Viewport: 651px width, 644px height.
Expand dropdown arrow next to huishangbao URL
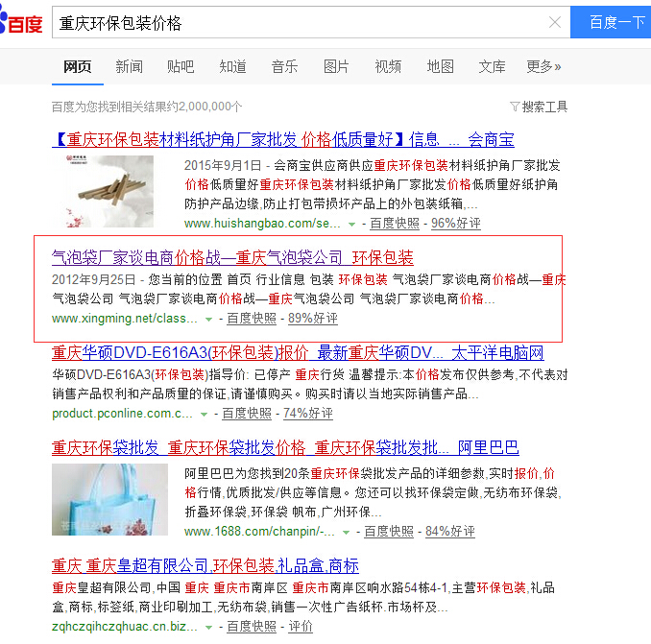[351, 225]
